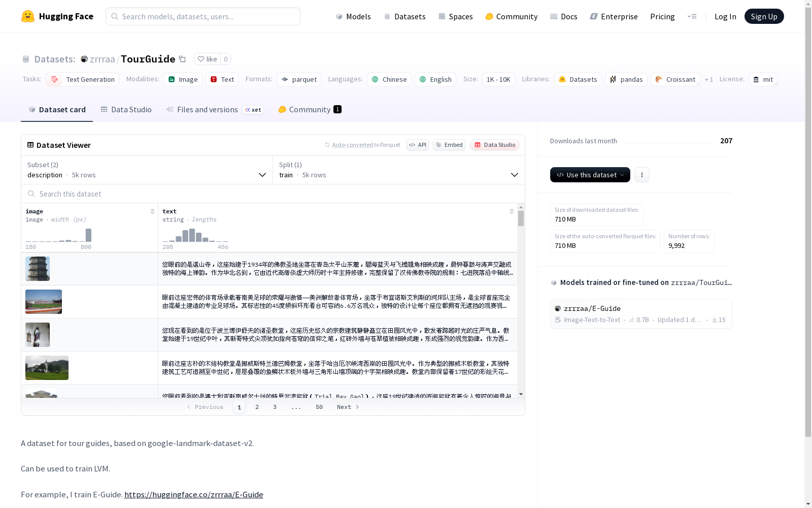Screen dimensions: 812x508
Task: Open the zrrraa user profile link
Action: click(x=103, y=59)
